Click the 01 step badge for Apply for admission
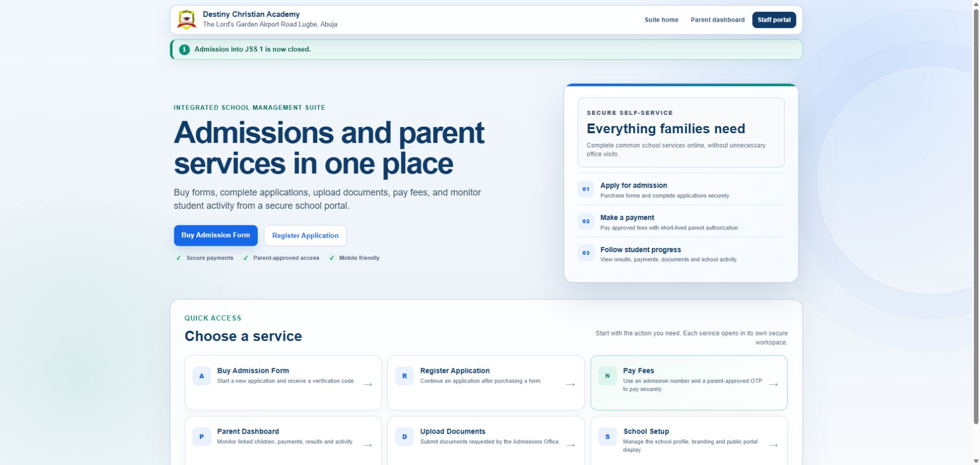Image resolution: width=980 pixels, height=465 pixels. 586,189
